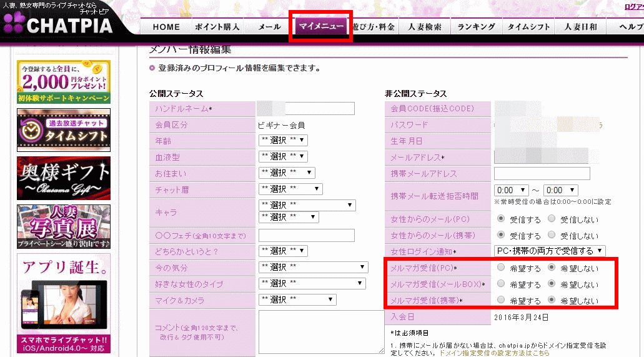Open the 奥様ギフト sidebar banner
Screen dimensions: 644x357
coord(64,178)
